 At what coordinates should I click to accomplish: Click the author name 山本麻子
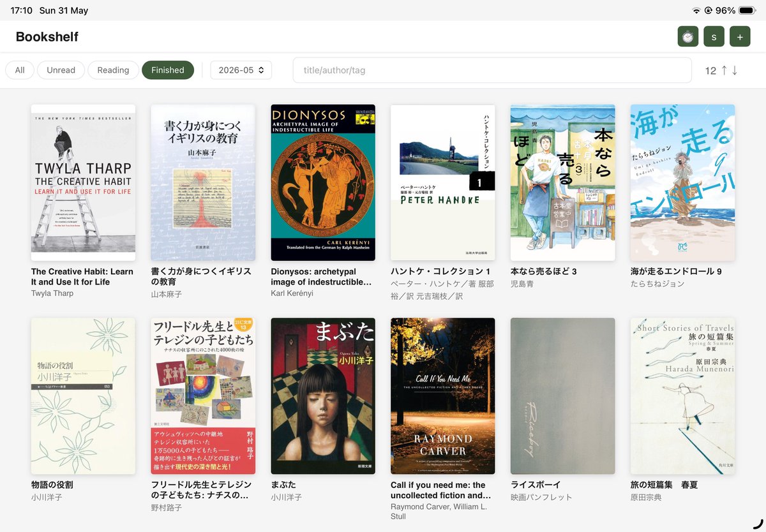[167, 294]
